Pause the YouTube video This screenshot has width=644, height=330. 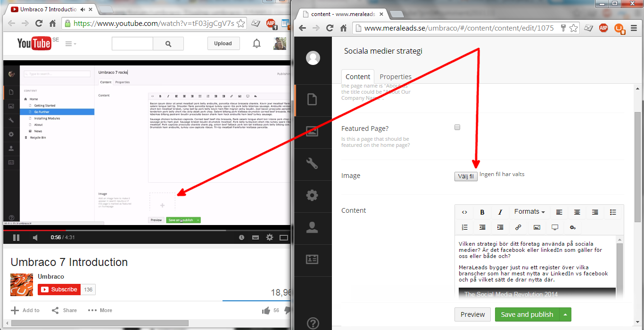coord(16,238)
